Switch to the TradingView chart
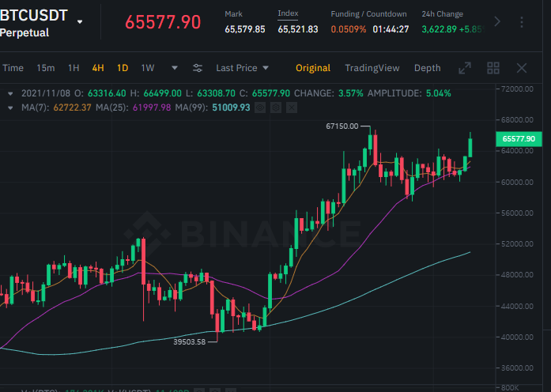551x392 pixels. click(372, 68)
